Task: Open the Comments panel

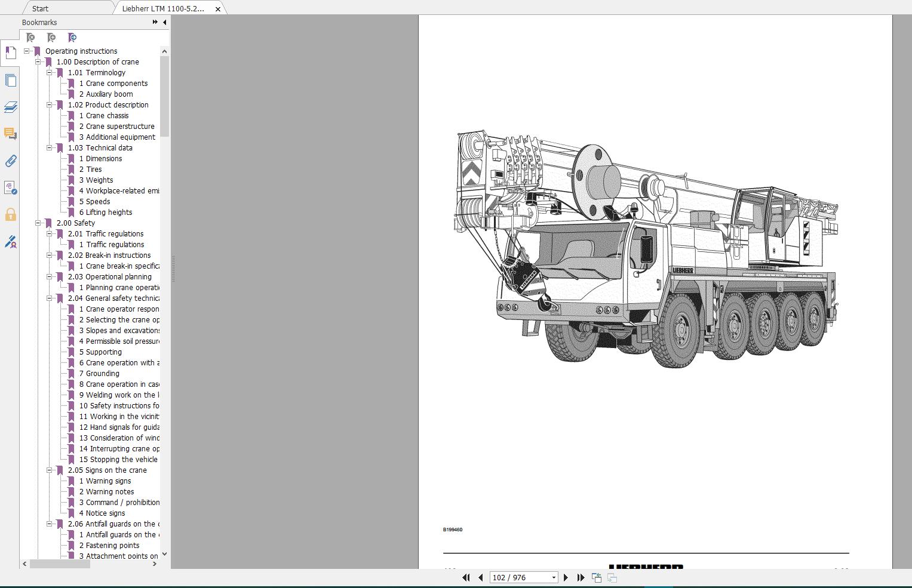Action: pyautogui.click(x=10, y=133)
